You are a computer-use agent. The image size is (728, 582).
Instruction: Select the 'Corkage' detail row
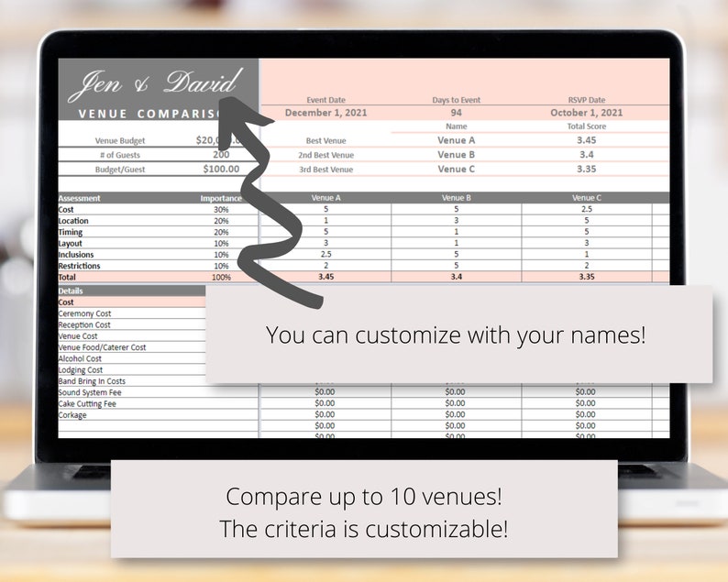(x=72, y=415)
